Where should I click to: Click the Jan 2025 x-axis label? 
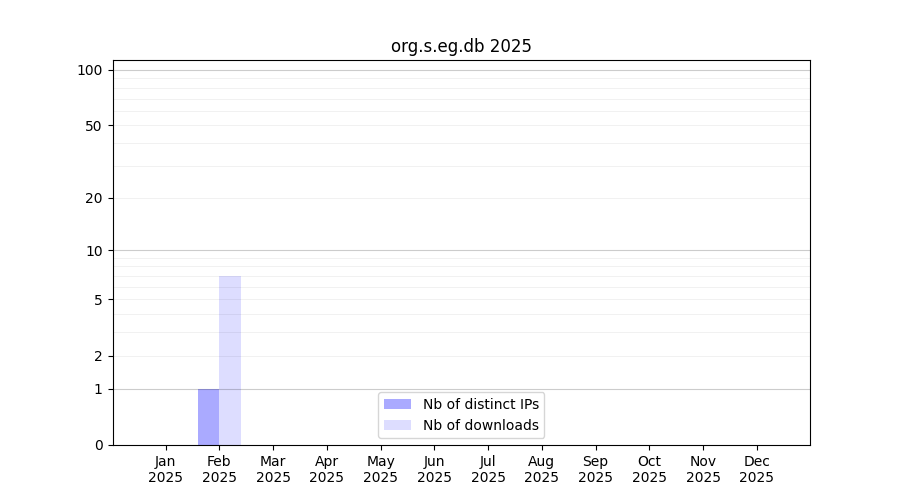[x=166, y=469]
